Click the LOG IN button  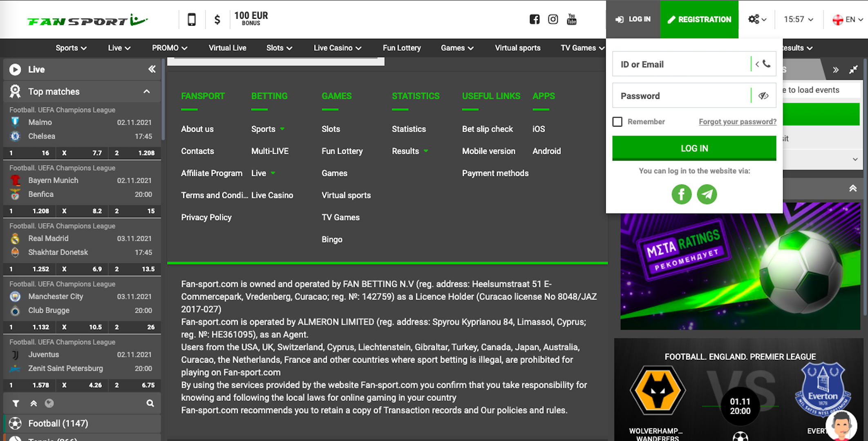(x=694, y=148)
